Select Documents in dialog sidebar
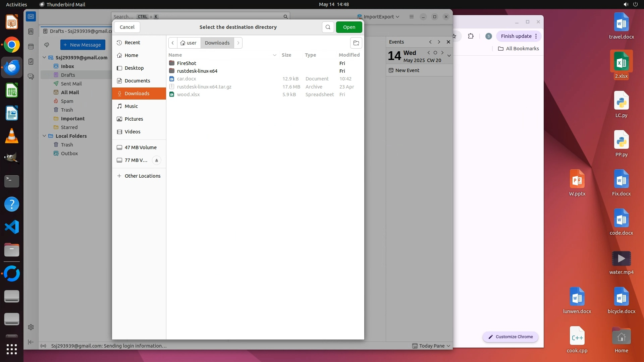This screenshot has height=362, width=644. pyautogui.click(x=137, y=81)
